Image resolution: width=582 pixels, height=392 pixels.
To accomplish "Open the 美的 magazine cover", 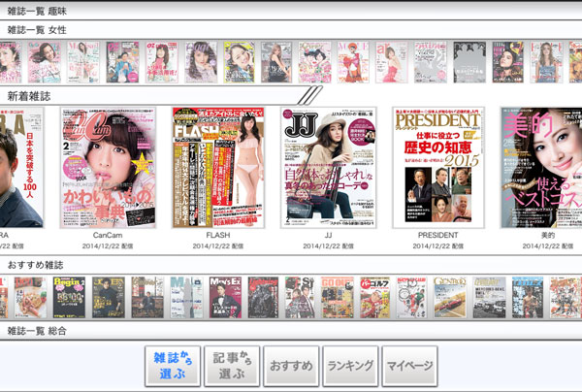I will [x=541, y=168].
